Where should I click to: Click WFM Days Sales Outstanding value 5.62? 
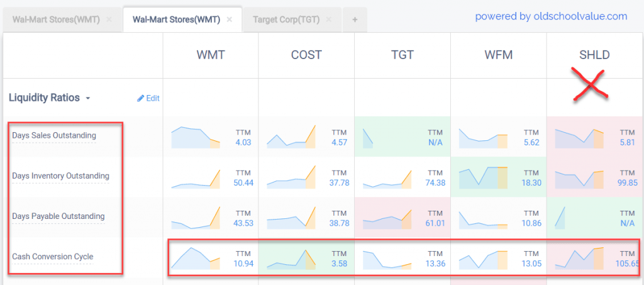click(x=531, y=143)
